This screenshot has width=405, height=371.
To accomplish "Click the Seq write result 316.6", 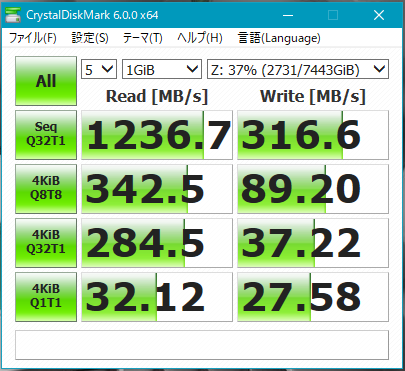I will click(x=313, y=135).
